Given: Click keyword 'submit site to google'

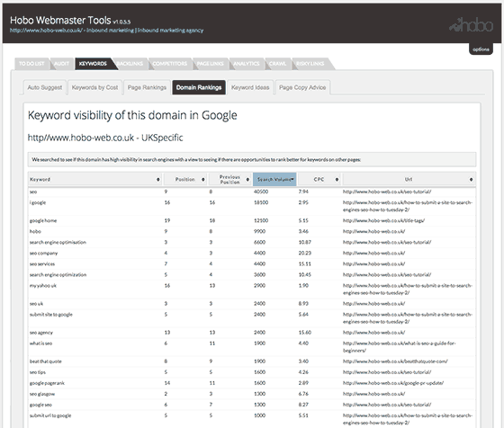Looking at the screenshot, I should point(51,315).
